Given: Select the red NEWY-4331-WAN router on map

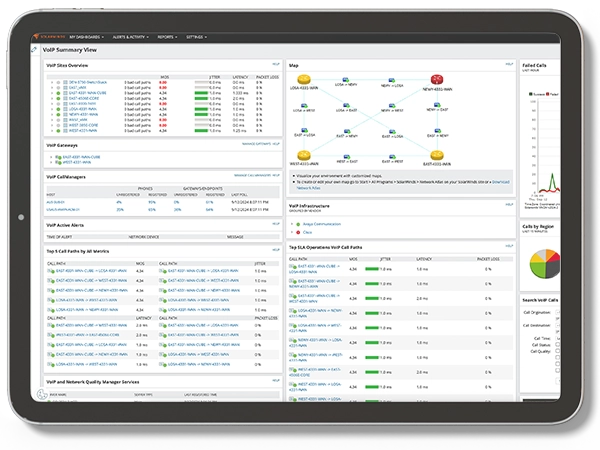Looking at the screenshot, I should pyautogui.click(x=437, y=80).
